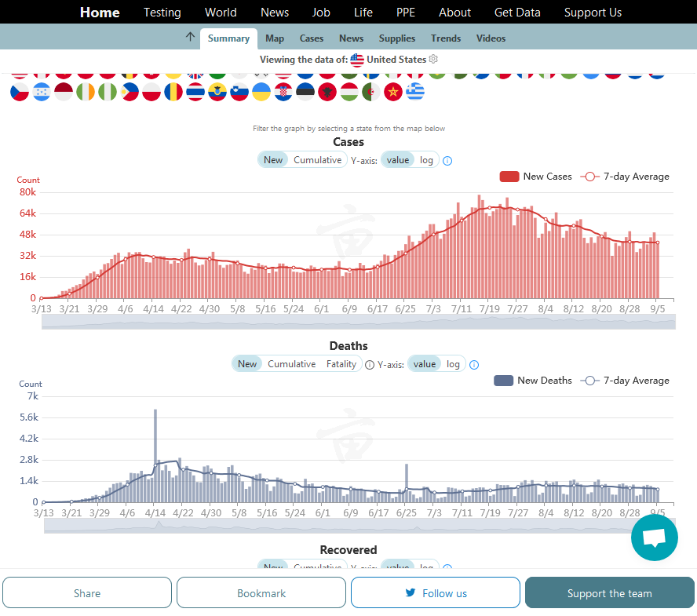Set Deaths Y-axis to value
Viewport: 697px width, 616px height.
tap(425, 364)
